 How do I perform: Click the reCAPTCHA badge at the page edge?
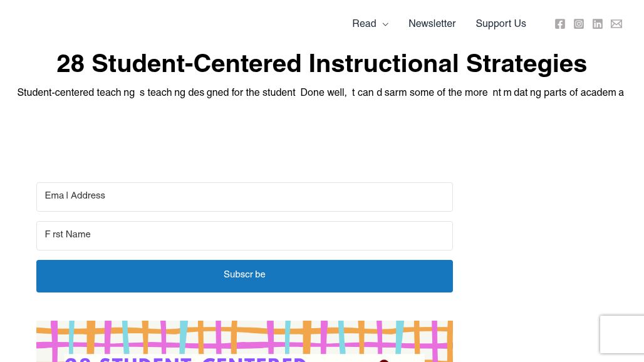pyautogui.click(x=622, y=334)
